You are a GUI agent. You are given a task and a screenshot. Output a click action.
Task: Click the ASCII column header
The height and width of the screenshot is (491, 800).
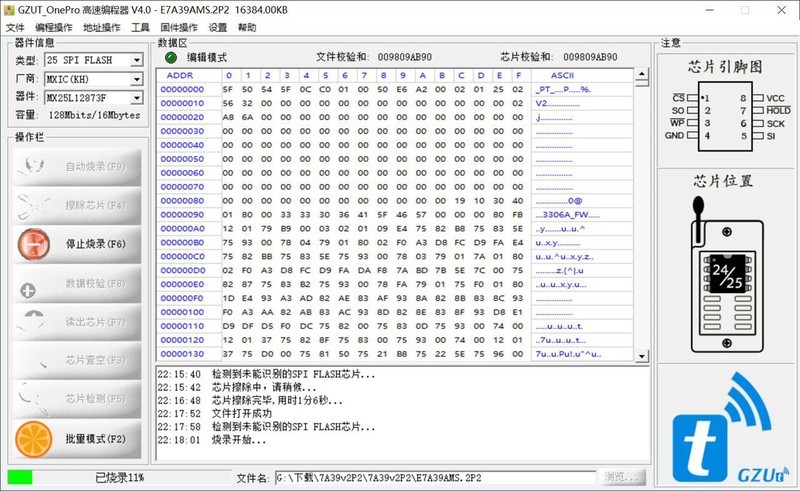click(562, 76)
